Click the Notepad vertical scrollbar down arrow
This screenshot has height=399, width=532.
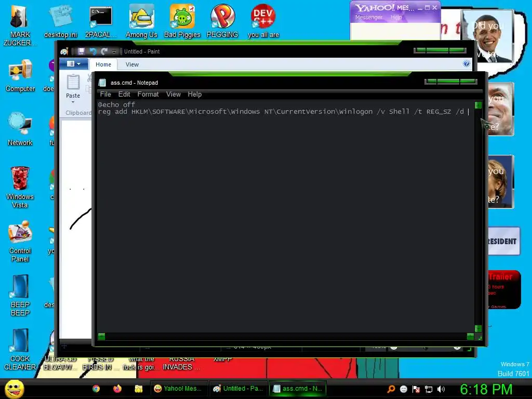478,328
